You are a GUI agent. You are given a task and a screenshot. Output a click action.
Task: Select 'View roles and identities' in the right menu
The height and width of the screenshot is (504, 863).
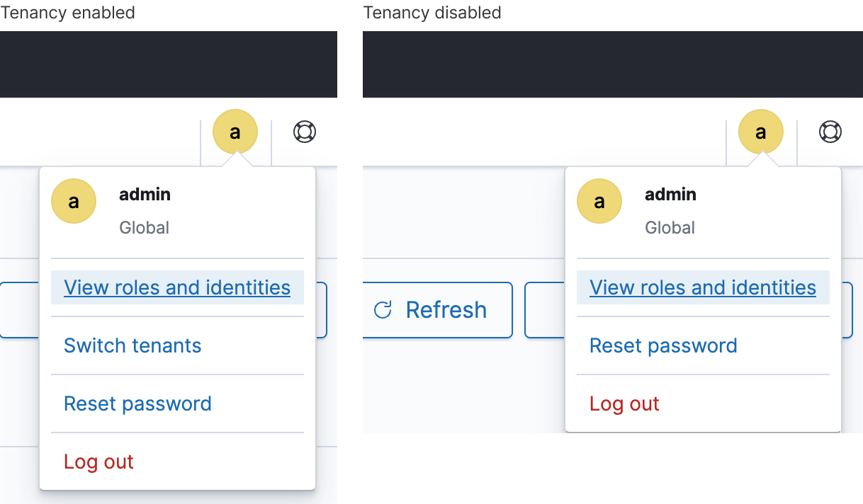tap(702, 287)
